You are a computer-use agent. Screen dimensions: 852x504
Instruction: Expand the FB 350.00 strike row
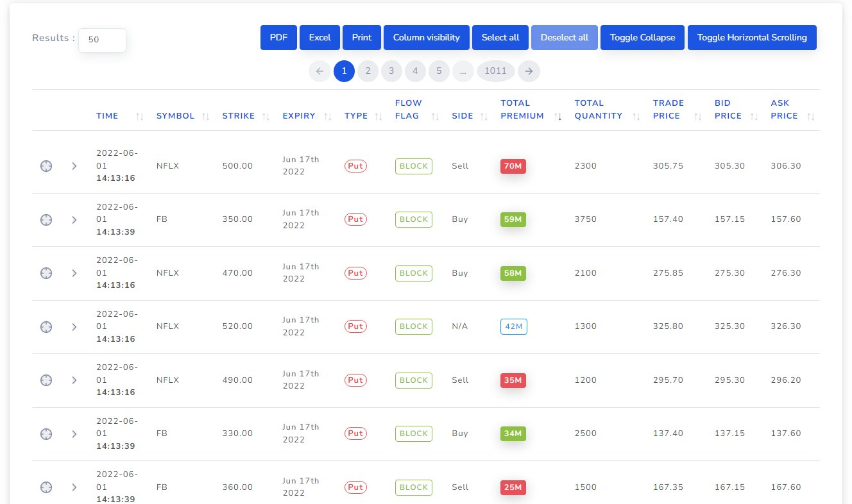pos(74,219)
